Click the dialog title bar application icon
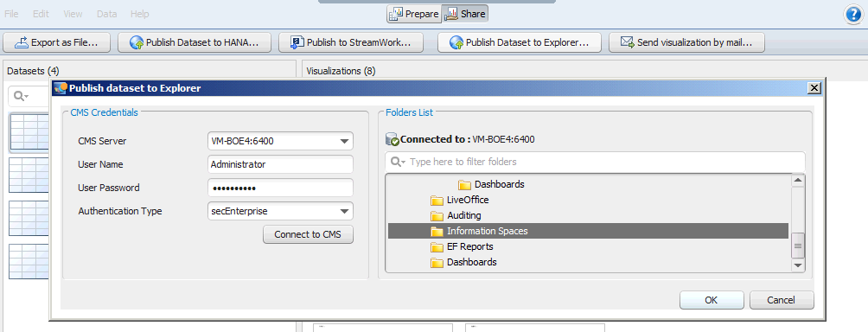 tap(61, 88)
